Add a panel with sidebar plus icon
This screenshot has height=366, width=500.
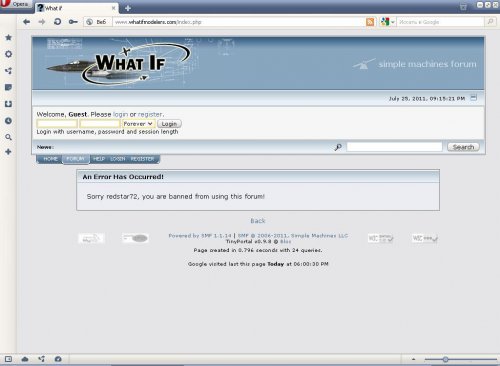click(9, 152)
